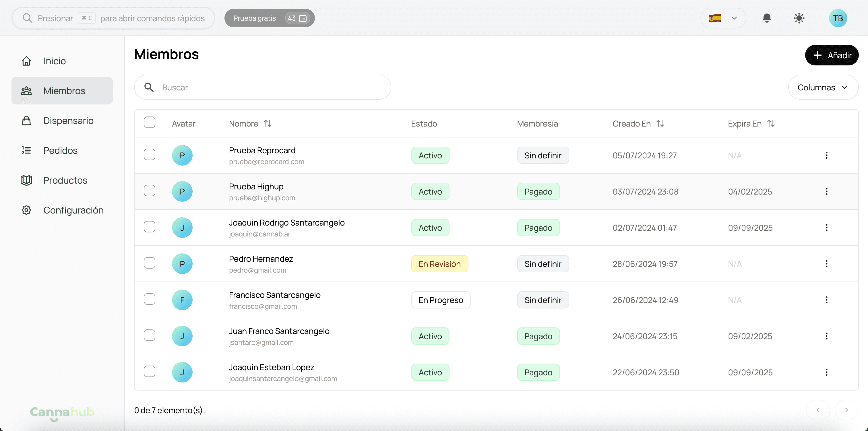This screenshot has width=868, height=431.
Task: Go to next page chevron
Action: tap(846, 410)
